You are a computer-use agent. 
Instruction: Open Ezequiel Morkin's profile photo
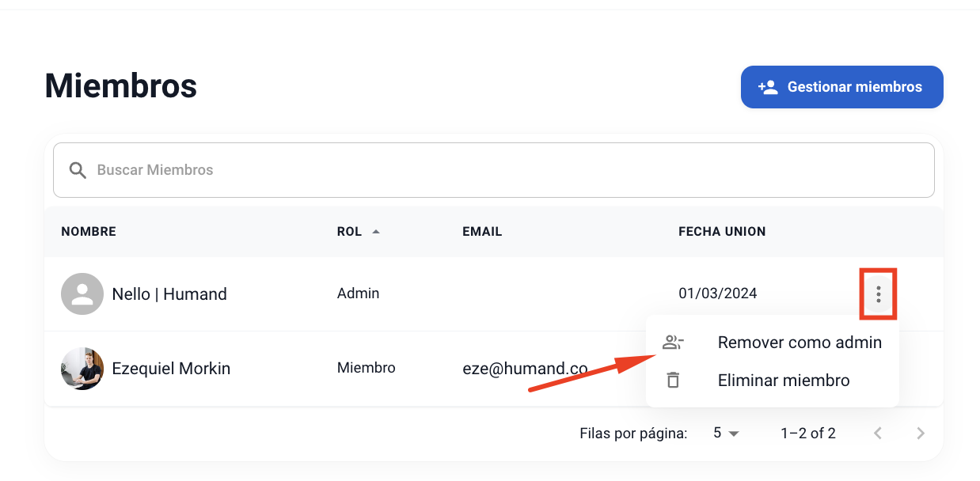click(x=82, y=369)
